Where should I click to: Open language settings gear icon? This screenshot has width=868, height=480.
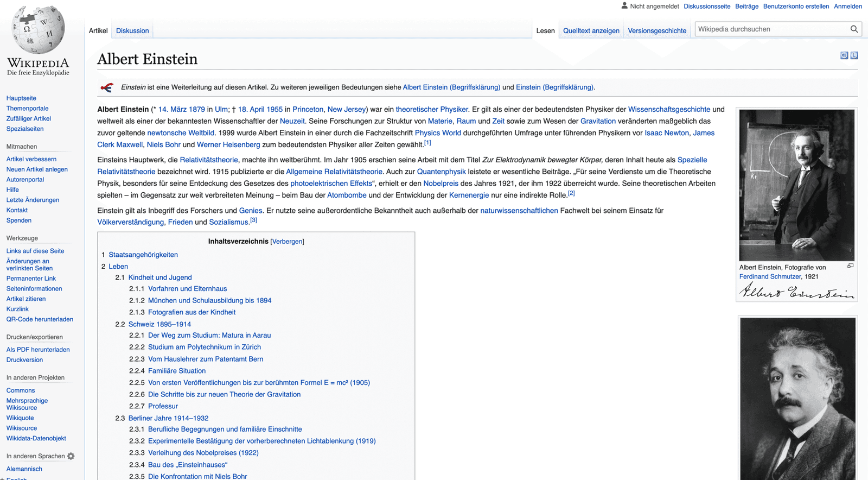pyautogui.click(x=71, y=456)
